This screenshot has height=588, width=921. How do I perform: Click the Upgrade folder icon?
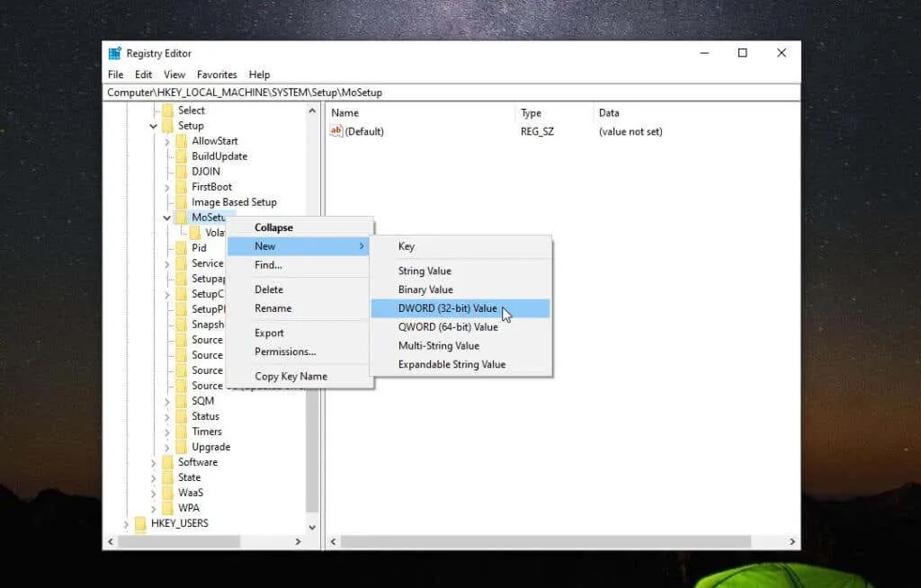tap(182, 447)
